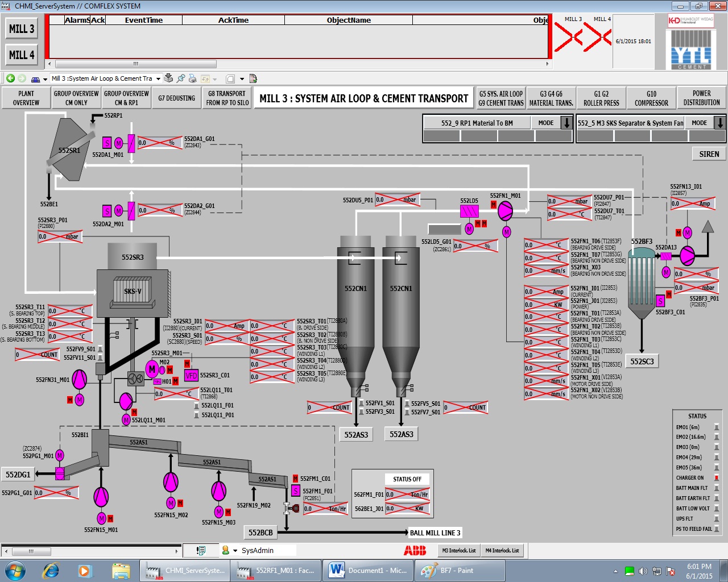Expand the 552_5 M3 SKS Separator arrow
The width and height of the screenshot is (728, 582).
[720, 123]
